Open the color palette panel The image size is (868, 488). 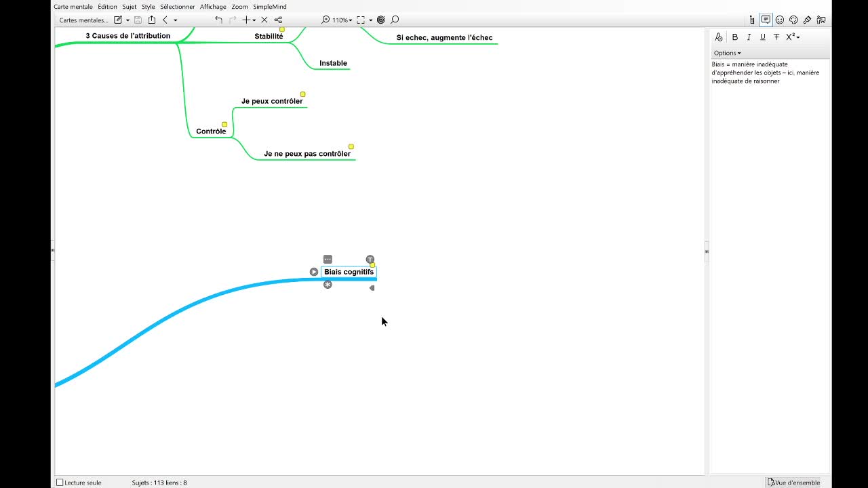[793, 20]
